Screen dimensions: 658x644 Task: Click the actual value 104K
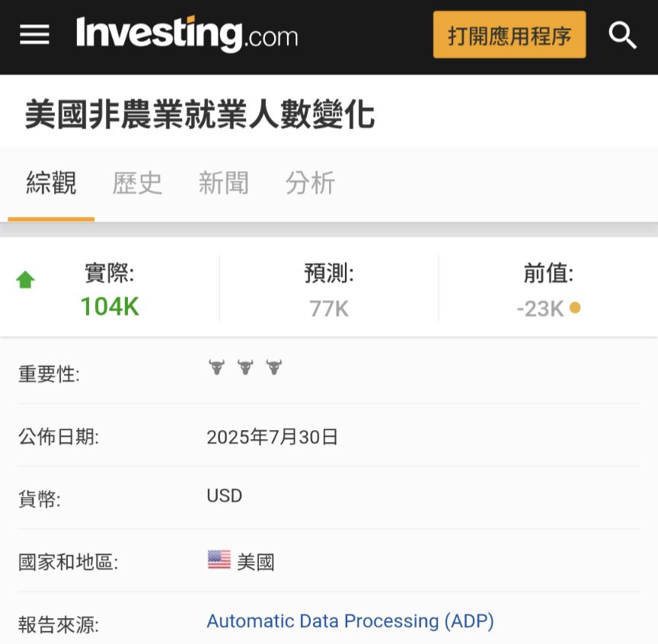tap(110, 306)
